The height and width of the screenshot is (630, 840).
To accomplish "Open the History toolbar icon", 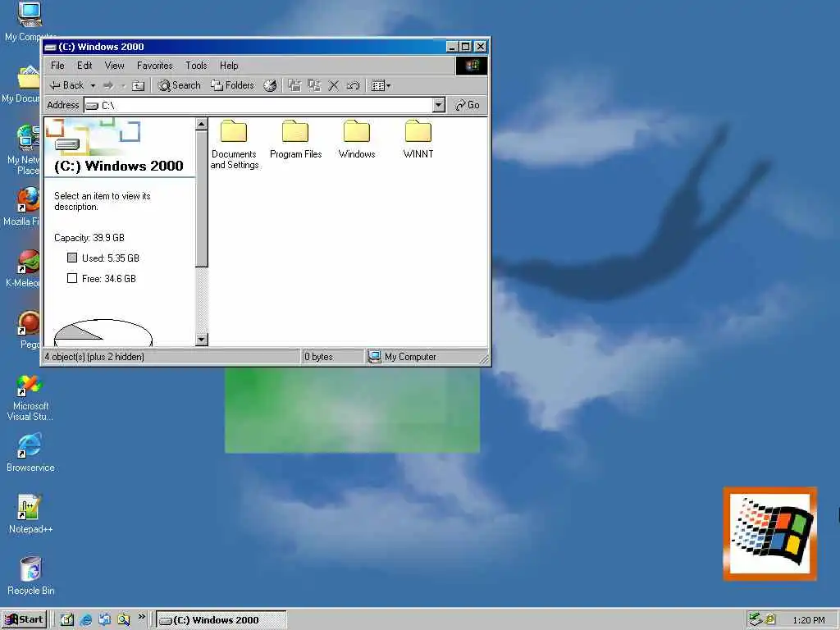I will click(x=270, y=85).
